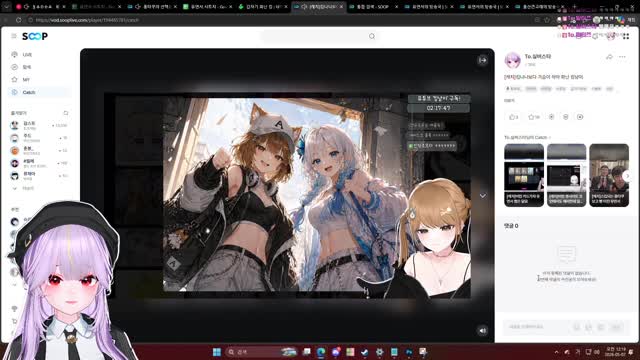Expand the favorites list with chevron
This screenshot has height=360, width=640.
[15, 189]
